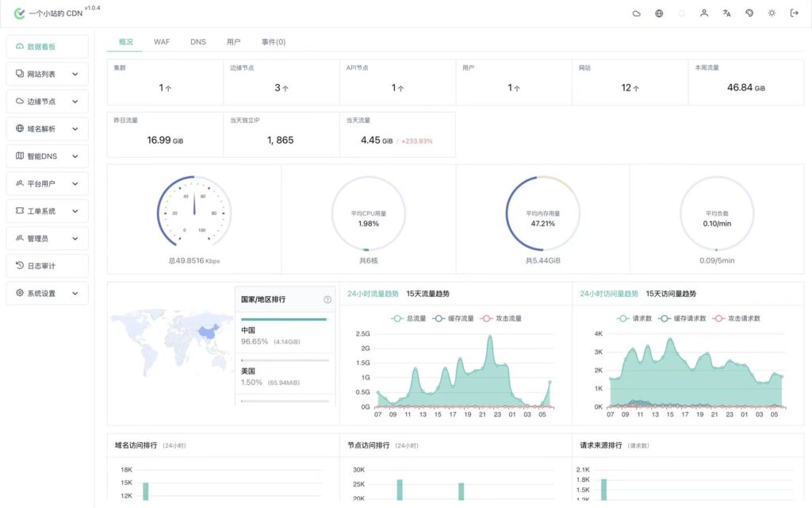Expand the 智能DNS sidebar menu

pyautogui.click(x=47, y=156)
